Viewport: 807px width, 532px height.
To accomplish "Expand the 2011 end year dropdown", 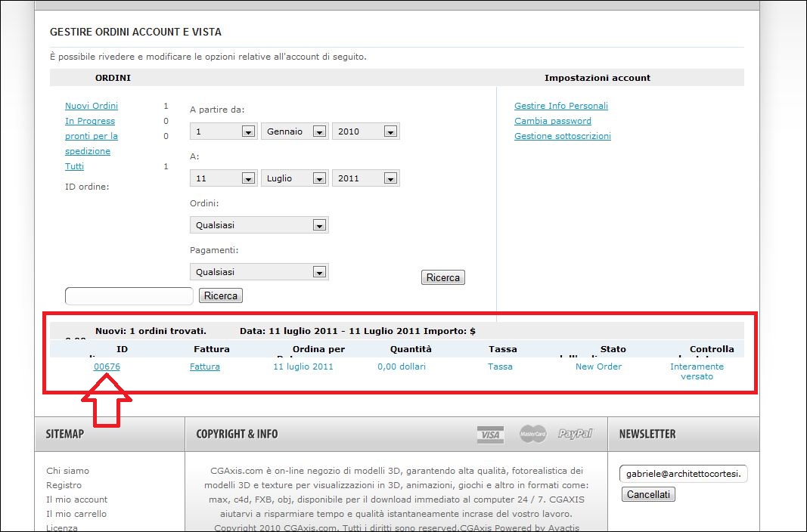I will (366, 178).
